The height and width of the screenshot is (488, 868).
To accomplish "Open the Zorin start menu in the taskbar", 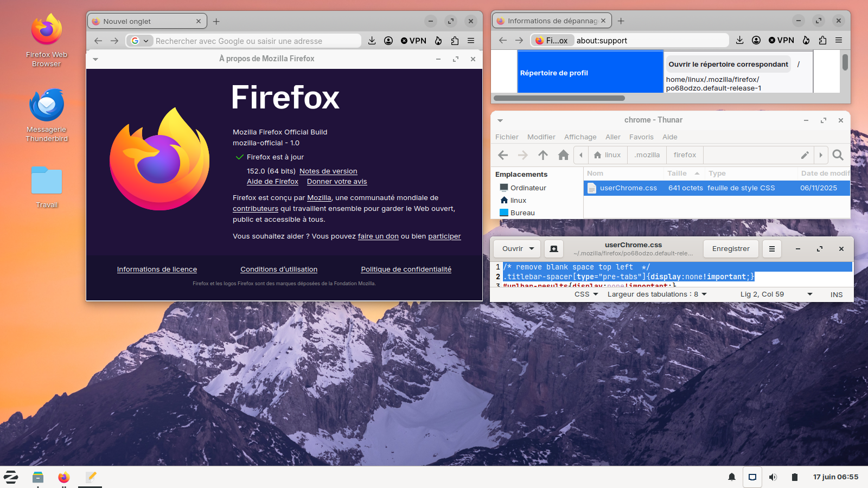I will (x=11, y=477).
